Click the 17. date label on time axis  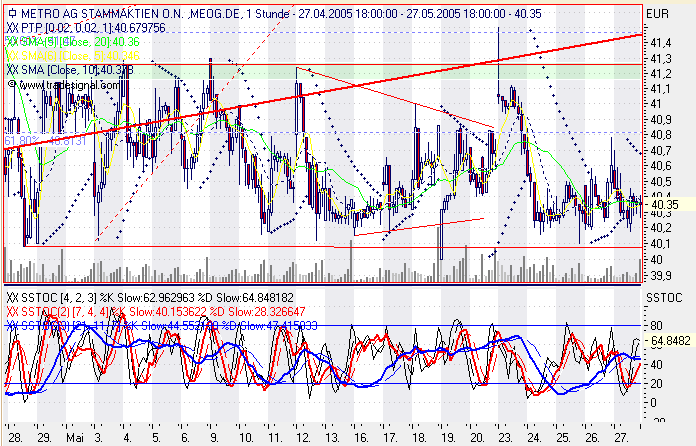pyautogui.click(x=390, y=438)
